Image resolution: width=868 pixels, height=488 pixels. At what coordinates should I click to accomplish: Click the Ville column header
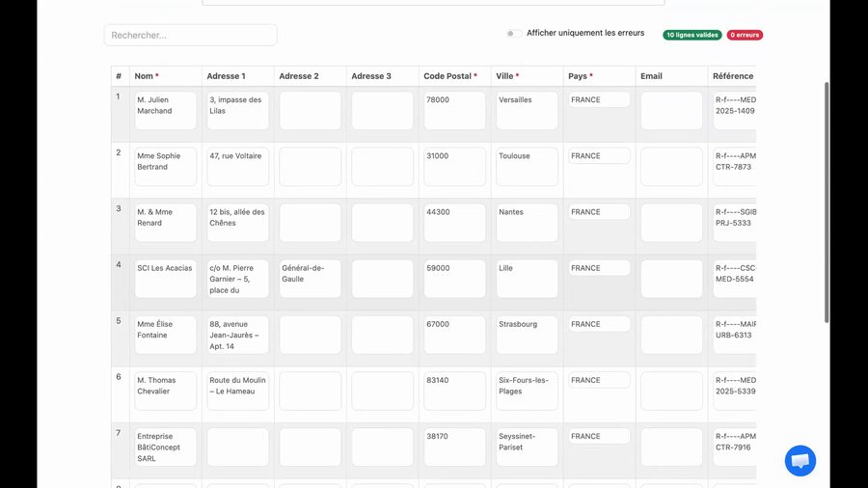point(506,76)
